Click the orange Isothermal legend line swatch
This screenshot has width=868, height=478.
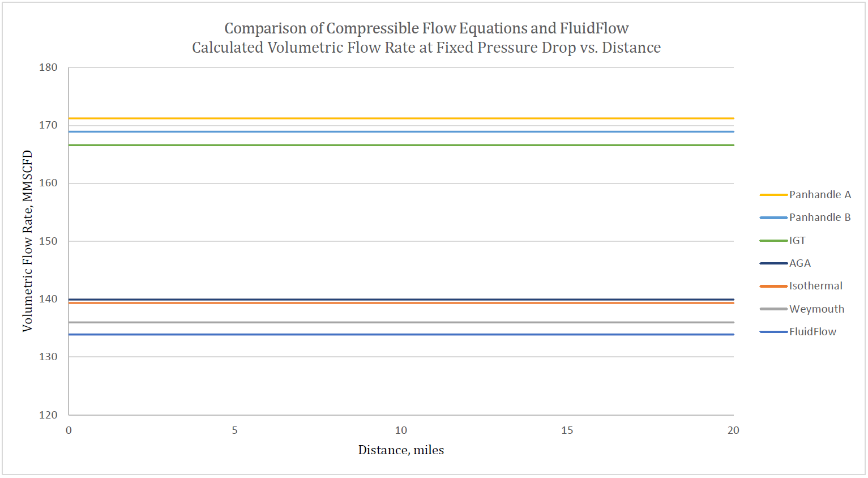773,286
